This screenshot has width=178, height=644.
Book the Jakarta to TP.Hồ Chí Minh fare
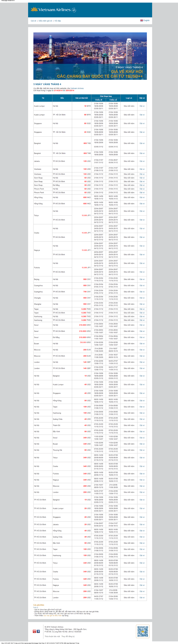point(142,161)
